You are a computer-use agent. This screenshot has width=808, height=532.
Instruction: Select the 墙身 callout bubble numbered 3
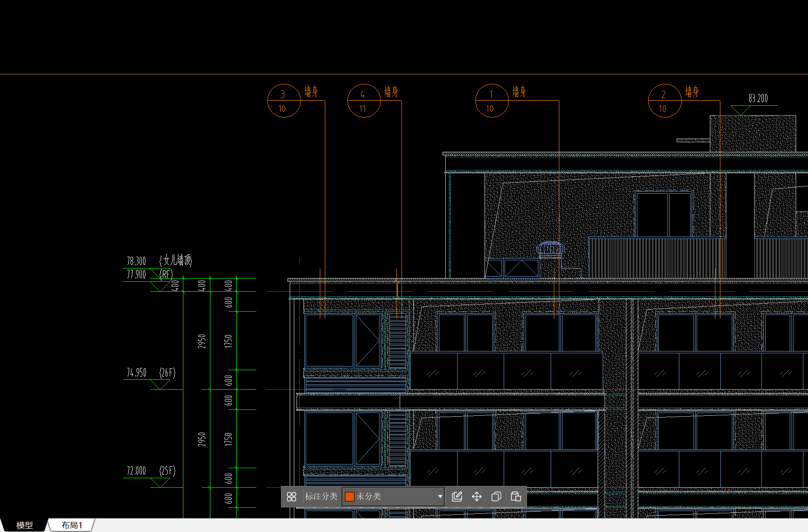[284, 101]
